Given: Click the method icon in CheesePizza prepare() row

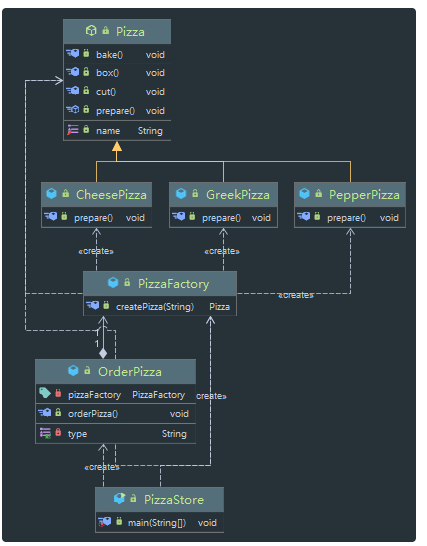Looking at the screenshot, I should [51, 217].
